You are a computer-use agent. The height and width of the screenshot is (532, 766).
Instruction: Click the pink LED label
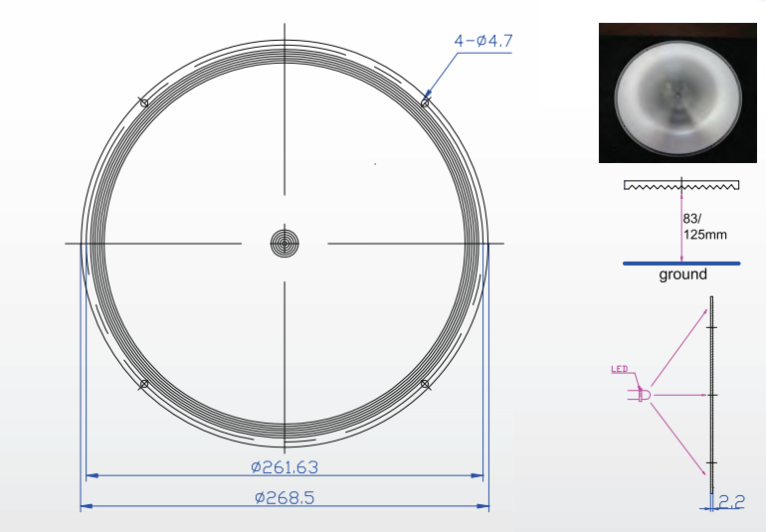point(620,369)
